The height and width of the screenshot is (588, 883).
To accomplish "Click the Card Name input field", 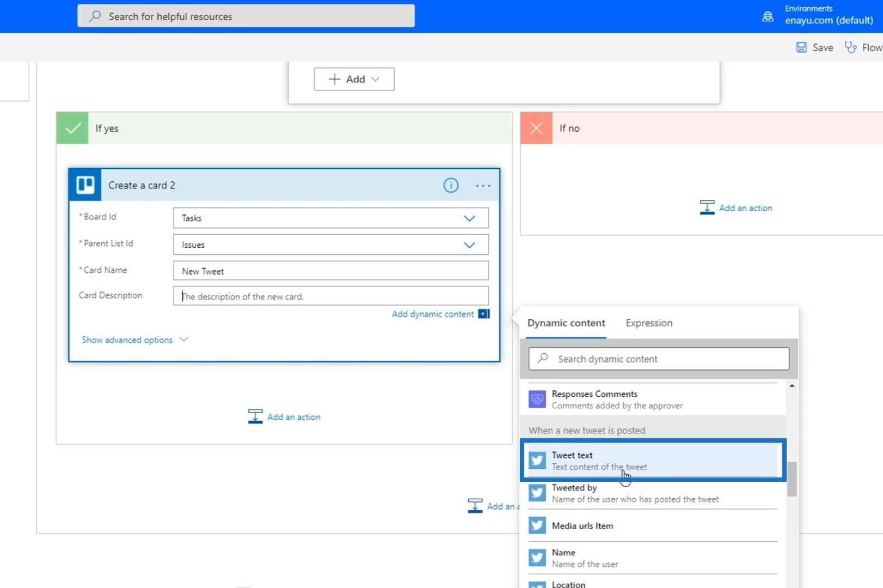I will (331, 271).
